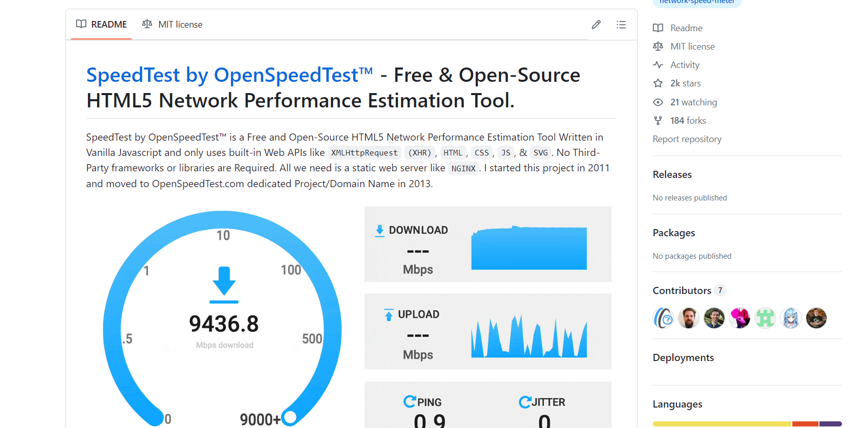Open the Contributors 7 heading link

[x=689, y=290]
